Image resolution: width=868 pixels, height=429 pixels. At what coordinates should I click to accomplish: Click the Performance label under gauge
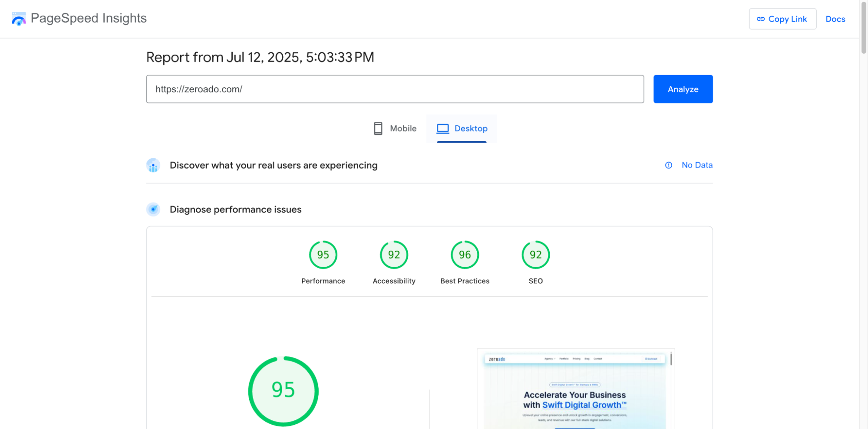(x=323, y=281)
